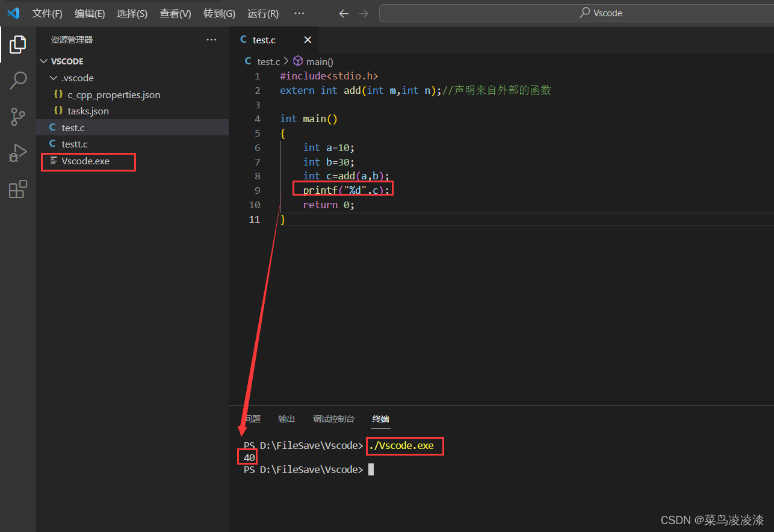Viewport: 774px width, 532px height.
Task: Click the JSON icon beside tasks.json
Action: pos(58,111)
